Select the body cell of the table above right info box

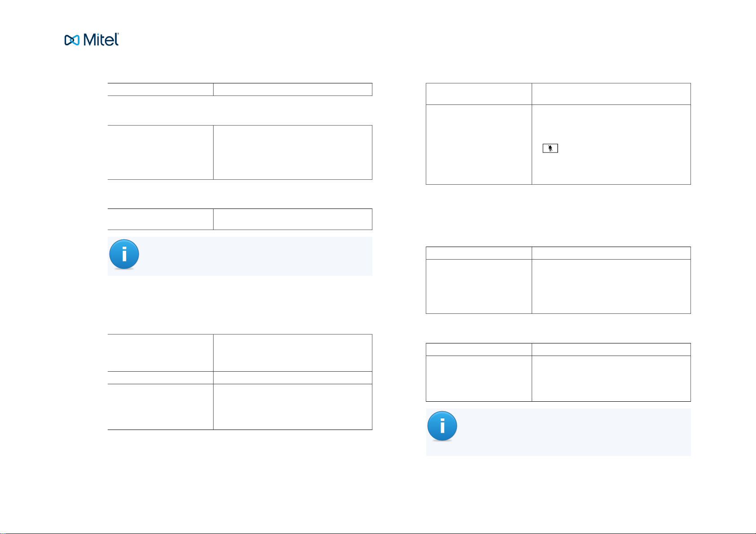coord(611,378)
